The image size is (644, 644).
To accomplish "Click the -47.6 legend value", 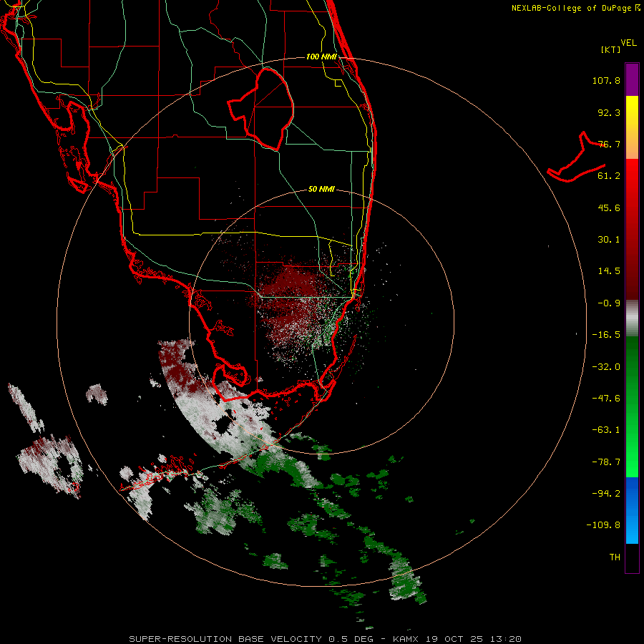I will coord(606,399).
